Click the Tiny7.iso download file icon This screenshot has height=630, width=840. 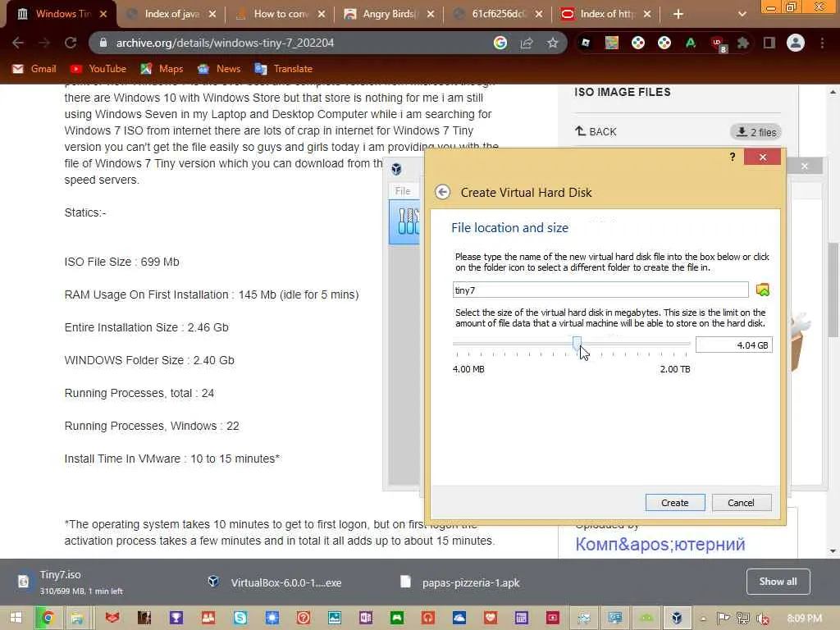click(23, 582)
